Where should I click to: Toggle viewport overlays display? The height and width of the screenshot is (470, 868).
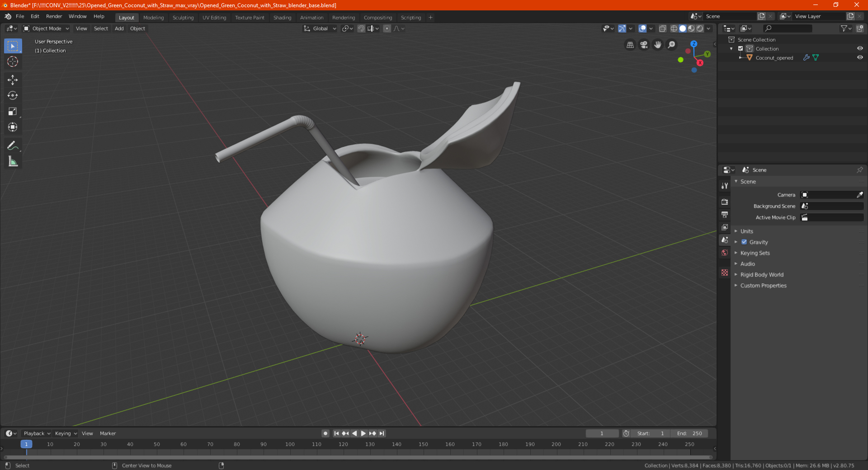(642, 28)
